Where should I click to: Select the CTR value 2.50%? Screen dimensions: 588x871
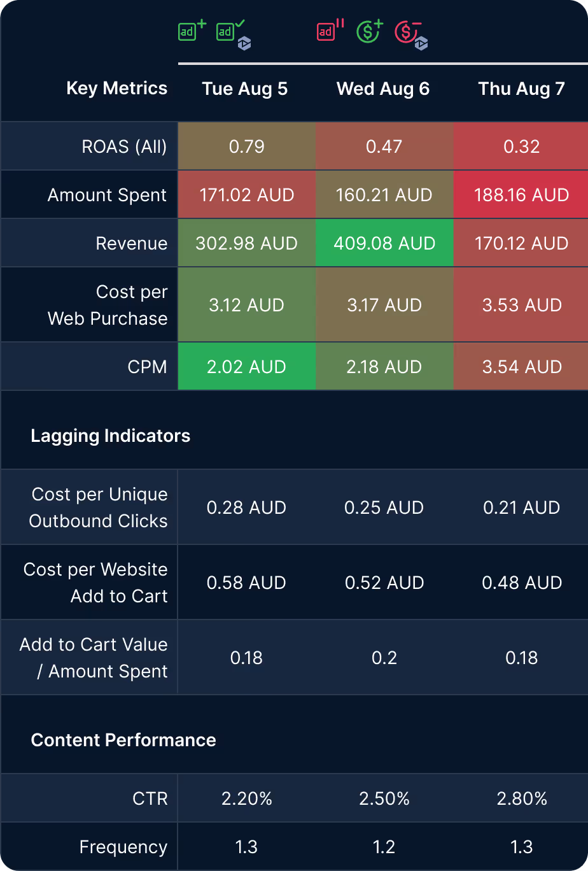(x=384, y=798)
